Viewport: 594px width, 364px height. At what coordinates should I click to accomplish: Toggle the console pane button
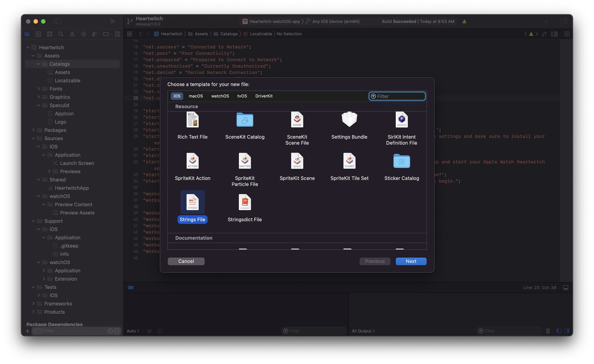pyautogui.click(x=567, y=331)
